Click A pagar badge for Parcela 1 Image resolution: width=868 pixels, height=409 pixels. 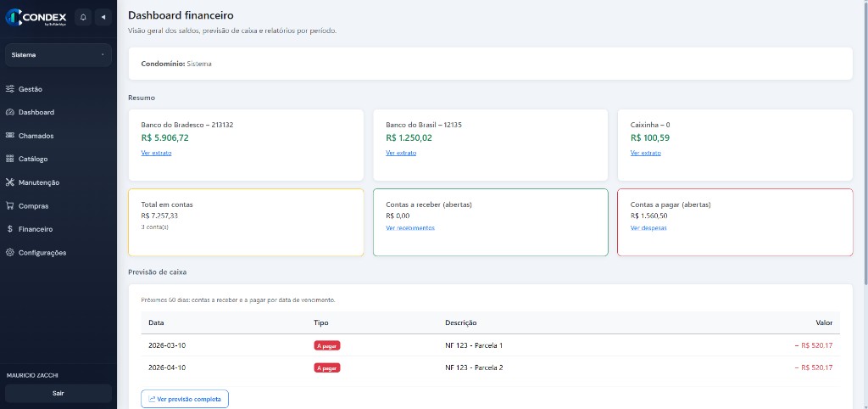(327, 345)
